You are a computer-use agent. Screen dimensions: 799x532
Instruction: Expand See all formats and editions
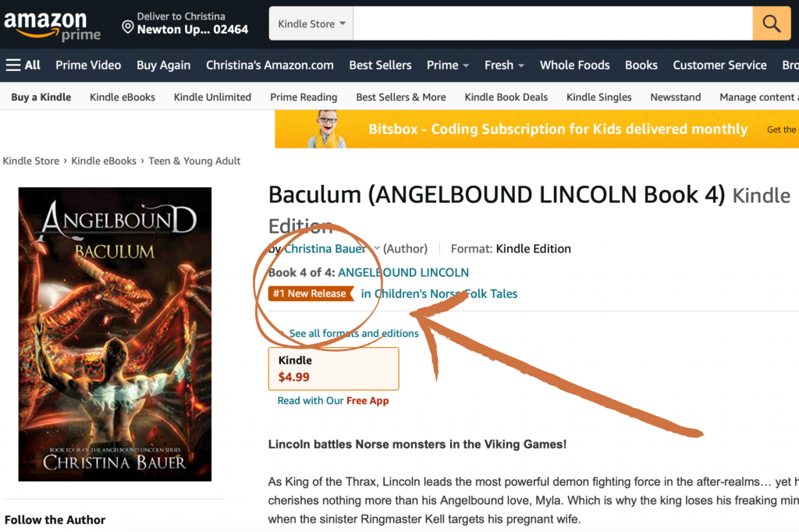[x=353, y=333]
